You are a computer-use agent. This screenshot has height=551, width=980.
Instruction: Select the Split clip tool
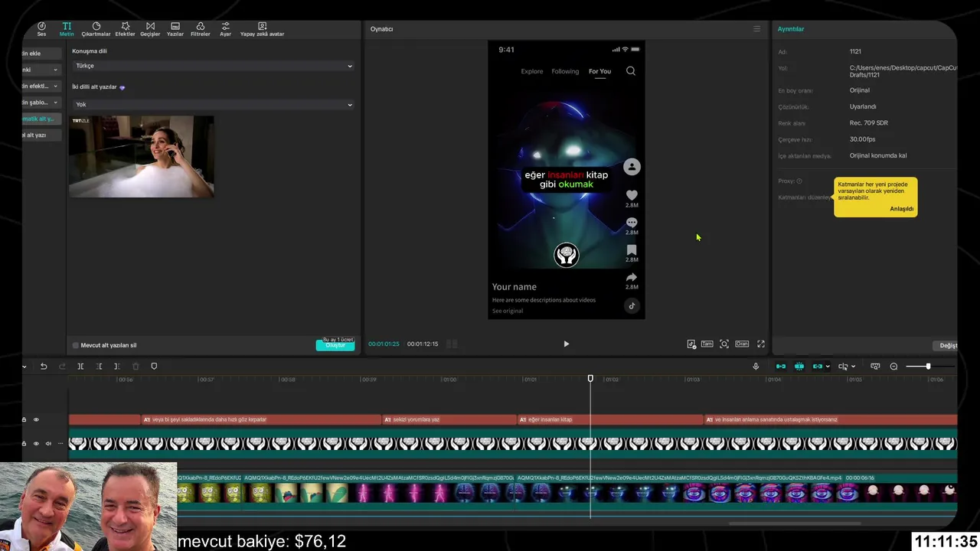(80, 367)
